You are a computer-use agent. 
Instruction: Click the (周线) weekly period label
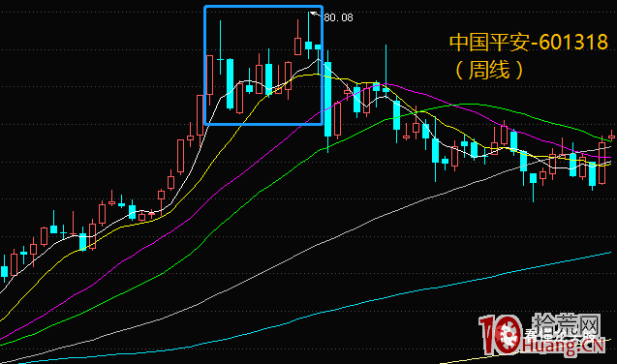(x=489, y=70)
